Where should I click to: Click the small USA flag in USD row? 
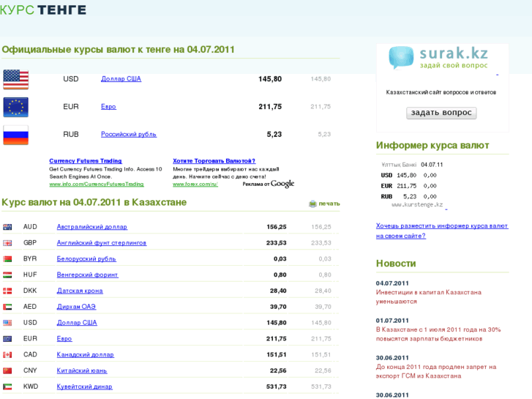pos(7,323)
